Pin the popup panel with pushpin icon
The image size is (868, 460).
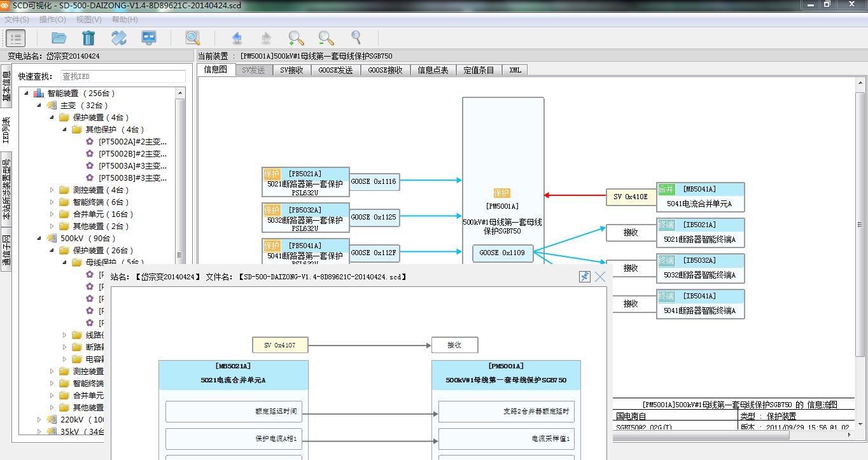585,277
